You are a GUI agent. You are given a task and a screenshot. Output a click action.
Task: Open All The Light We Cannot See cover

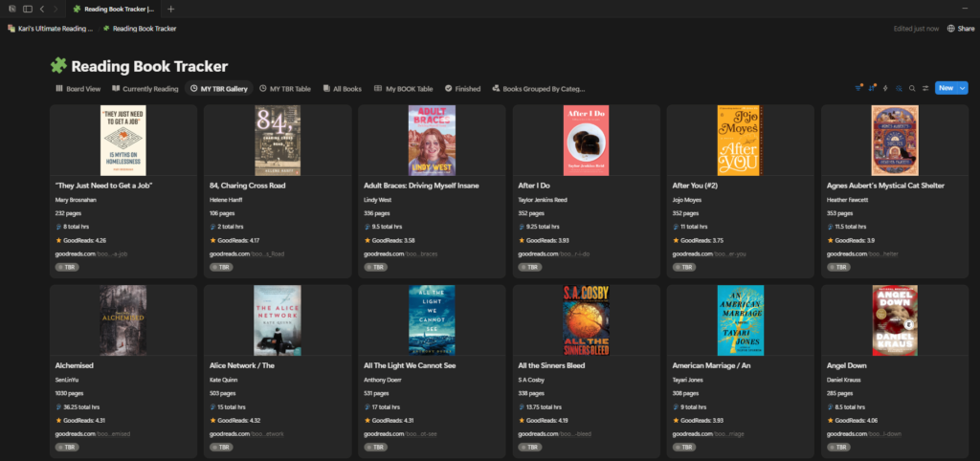tap(432, 320)
